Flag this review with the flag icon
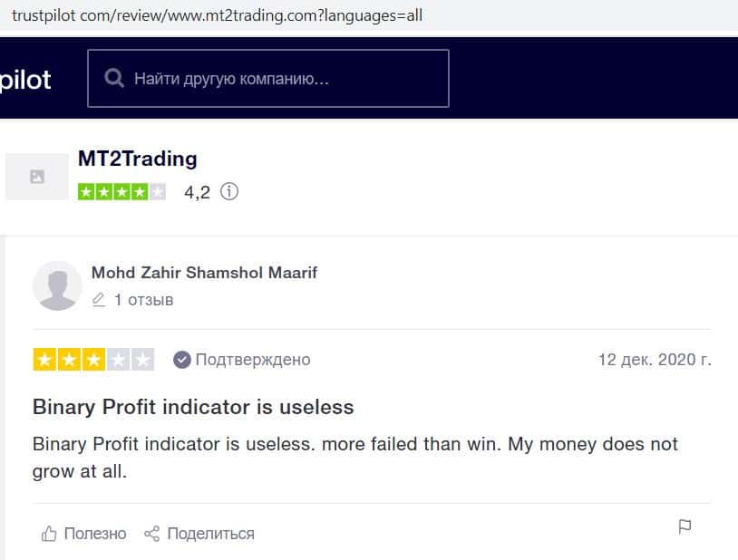This screenshot has height=560, width=738. tap(685, 527)
